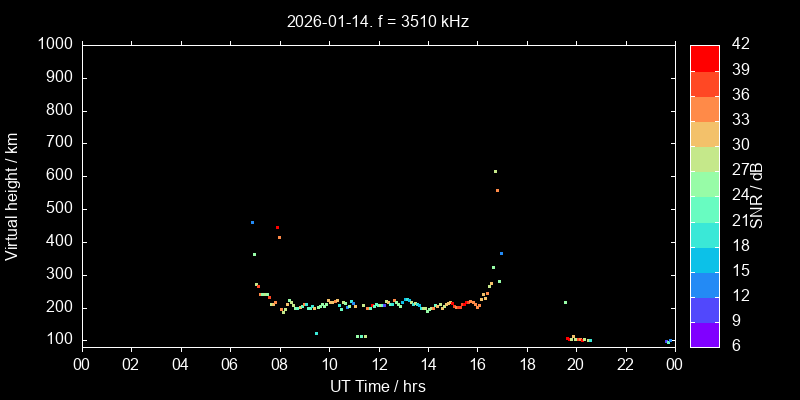Click the orange data point near 555 km

497,190
